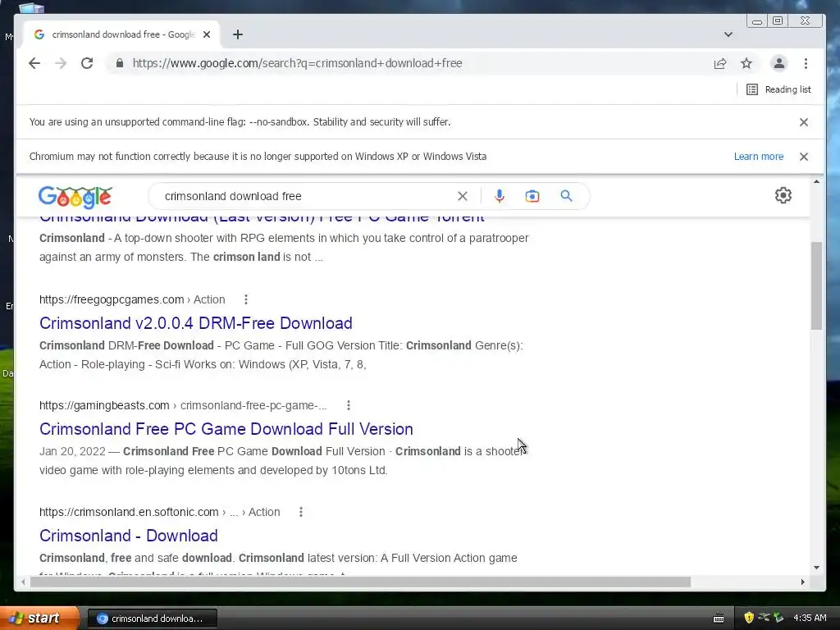Click the vertical scrollbar thumb

click(816, 285)
